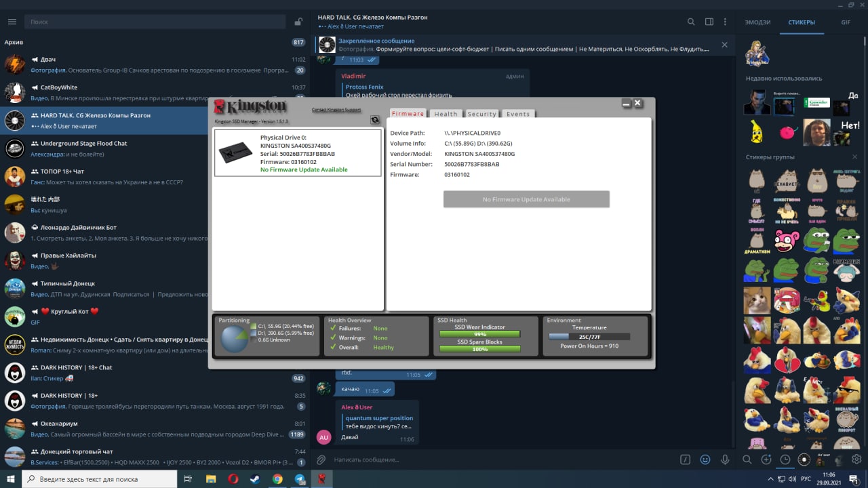Open CatBoyWhite channel chat

[x=155, y=92]
